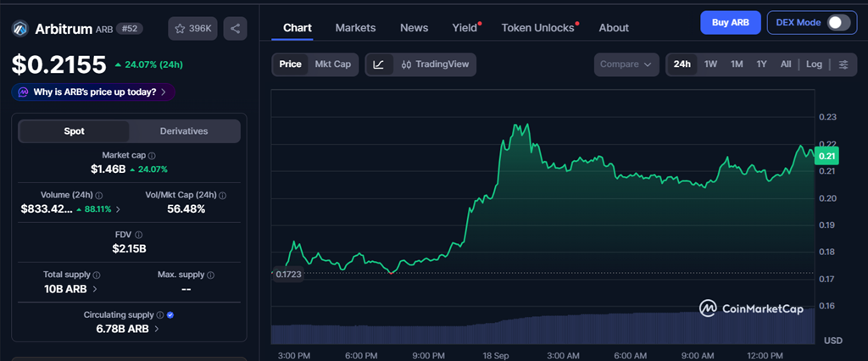The image size is (868, 361).
Task: Select 1W time range
Action: point(711,64)
